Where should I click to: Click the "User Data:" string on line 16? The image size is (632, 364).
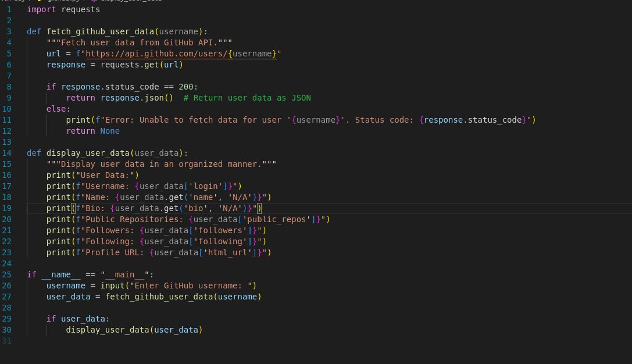pyautogui.click(x=105, y=175)
